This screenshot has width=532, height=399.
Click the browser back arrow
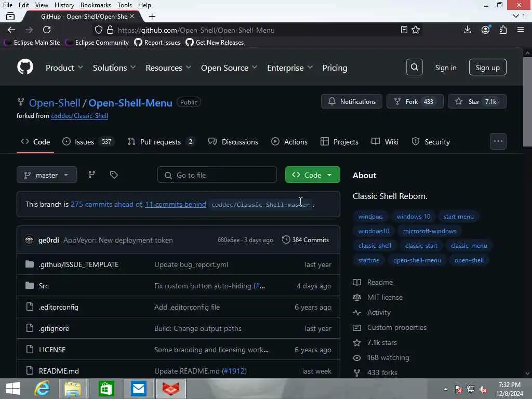(x=11, y=30)
